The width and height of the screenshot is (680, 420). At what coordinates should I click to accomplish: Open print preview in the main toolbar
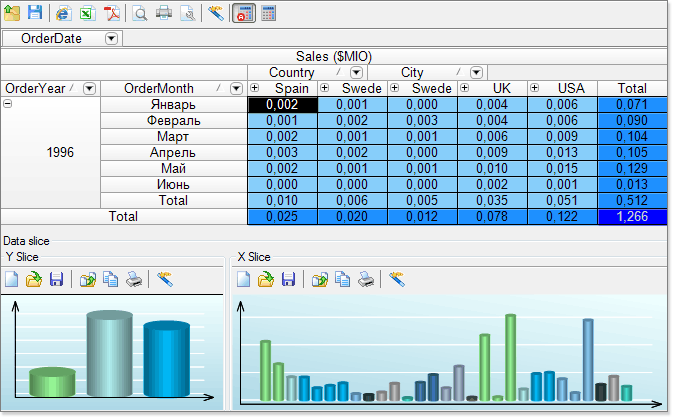[140, 13]
